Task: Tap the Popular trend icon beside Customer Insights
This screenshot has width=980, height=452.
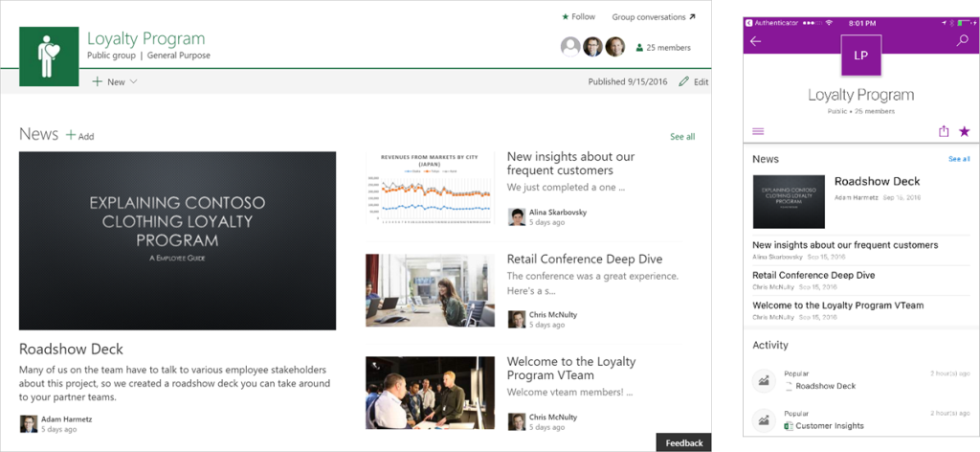Action: 764,420
